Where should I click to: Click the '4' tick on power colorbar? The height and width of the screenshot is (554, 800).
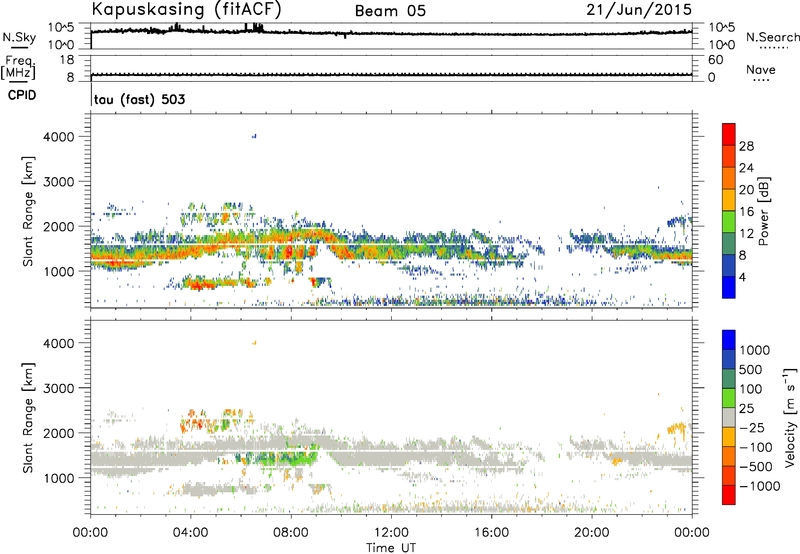tap(743, 277)
